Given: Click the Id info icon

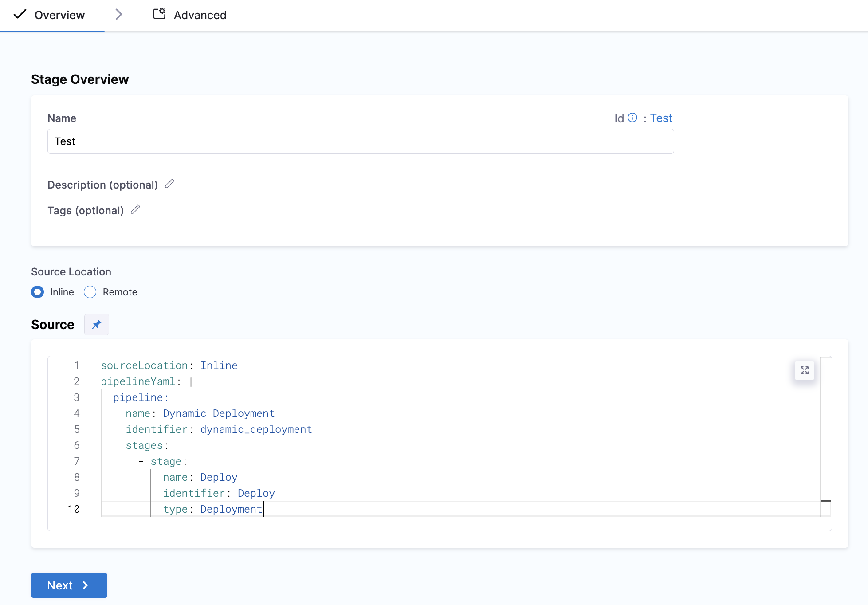Looking at the screenshot, I should (x=632, y=118).
